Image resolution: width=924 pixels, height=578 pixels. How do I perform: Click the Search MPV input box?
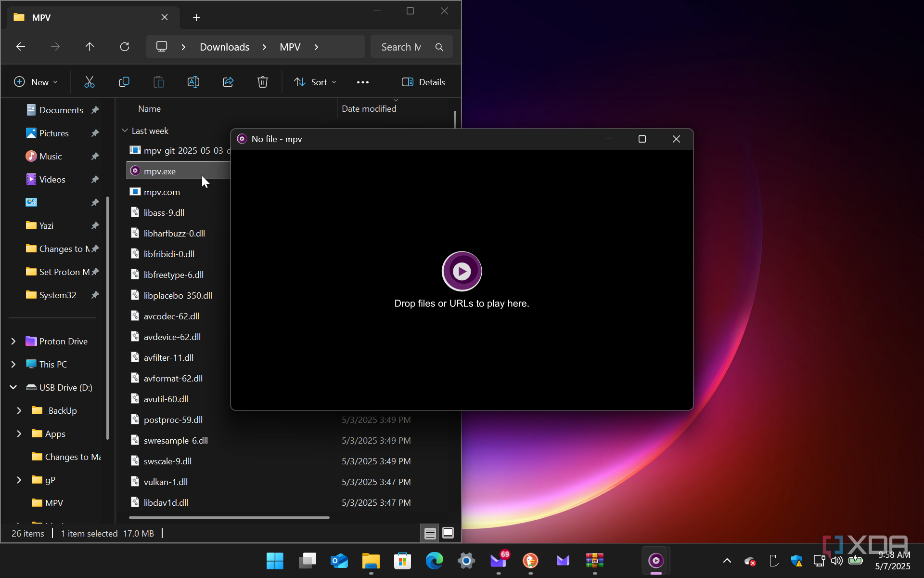coord(411,47)
